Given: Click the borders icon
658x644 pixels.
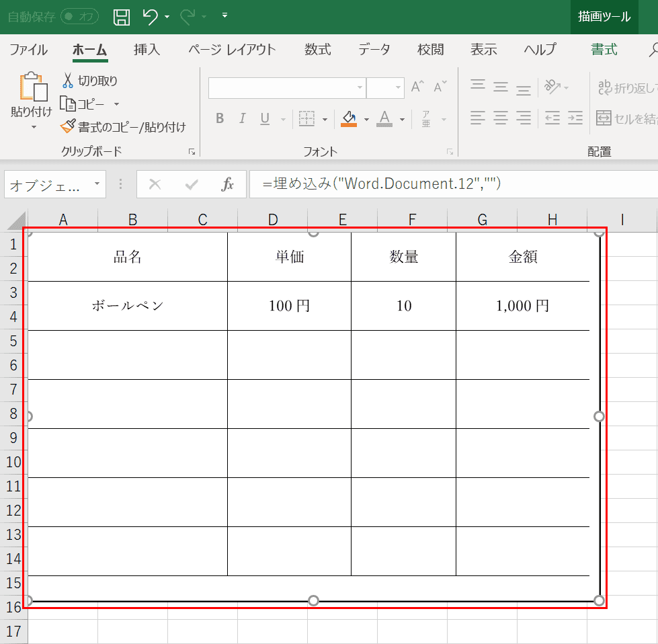Looking at the screenshot, I should [x=306, y=119].
